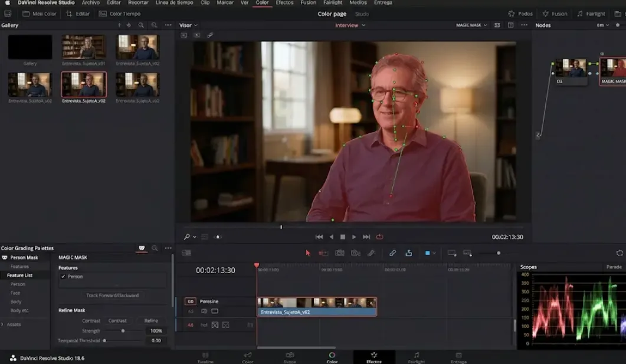Open the Visor dropdown
The width and height of the screenshot is (626, 364).
188,25
